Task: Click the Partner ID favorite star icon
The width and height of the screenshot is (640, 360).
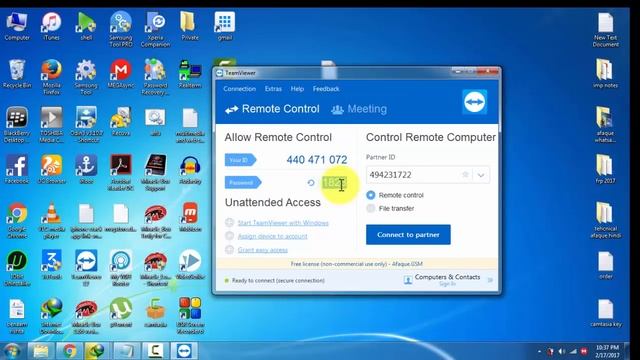Action: (x=465, y=175)
